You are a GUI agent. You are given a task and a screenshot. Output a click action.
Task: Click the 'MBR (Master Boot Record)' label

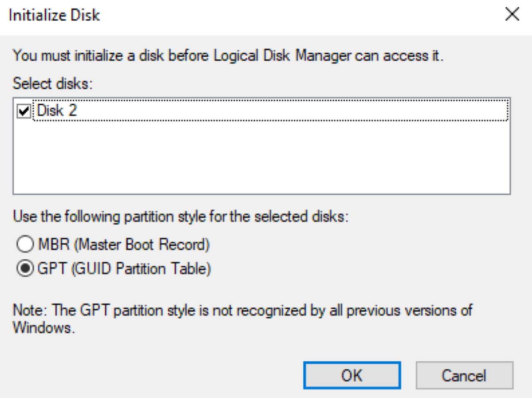click(x=123, y=244)
